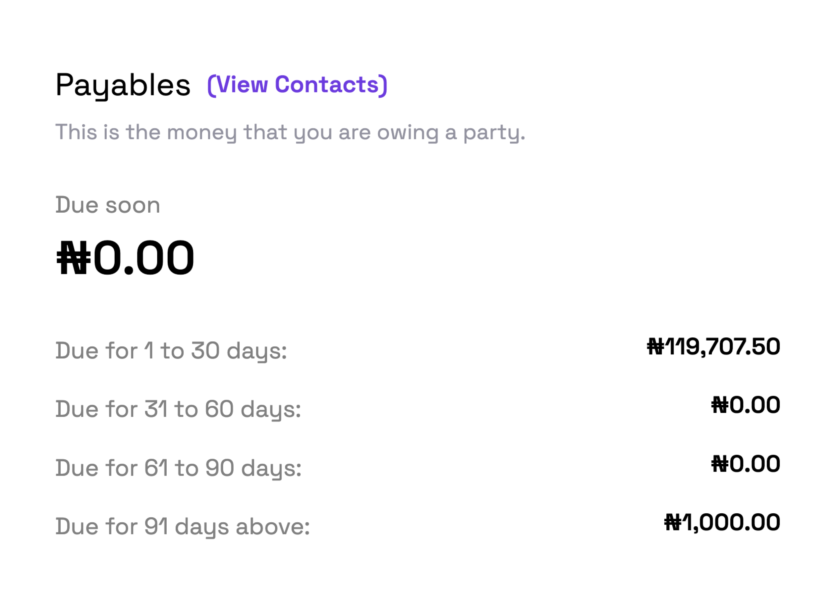Click the Due soon label
This screenshot has width=840, height=616.
click(x=108, y=205)
